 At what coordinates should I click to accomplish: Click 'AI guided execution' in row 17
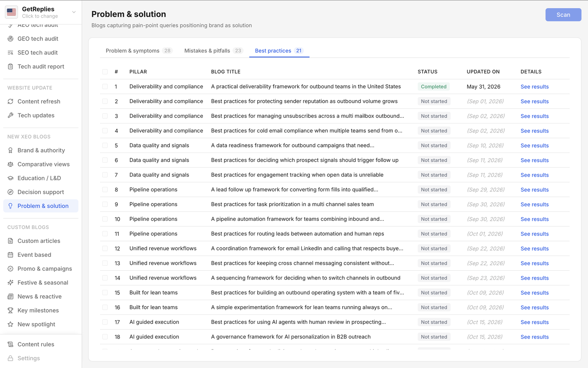click(154, 322)
